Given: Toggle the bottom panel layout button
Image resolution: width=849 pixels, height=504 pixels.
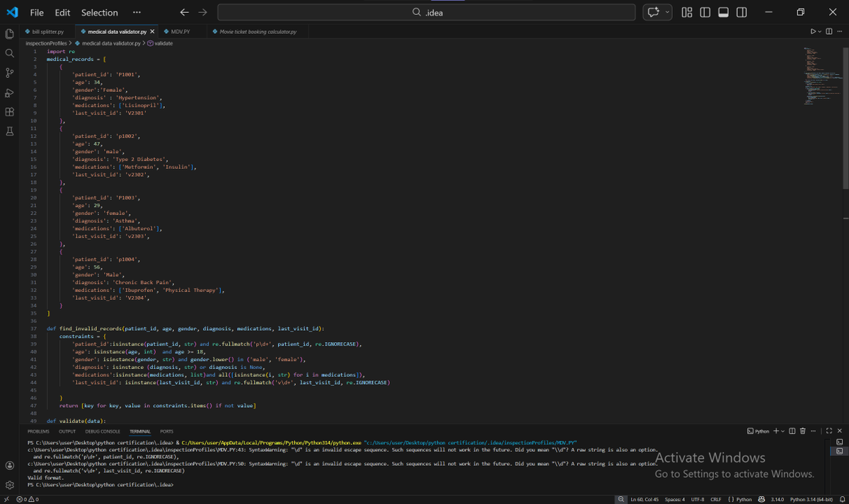Looking at the screenshot, I should (x=723, y=13).
